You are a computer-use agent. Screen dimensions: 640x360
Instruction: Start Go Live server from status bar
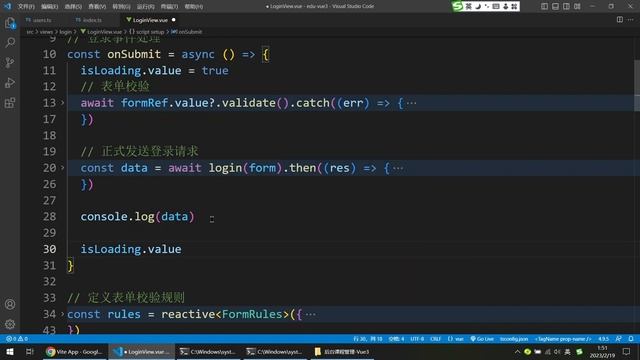[482, 339]
